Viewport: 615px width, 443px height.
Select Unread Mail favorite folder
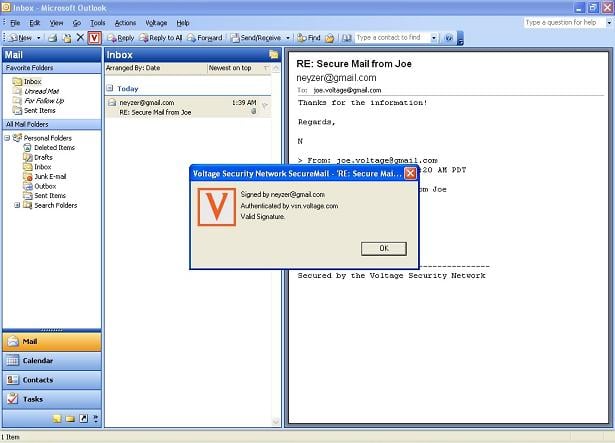41,91
